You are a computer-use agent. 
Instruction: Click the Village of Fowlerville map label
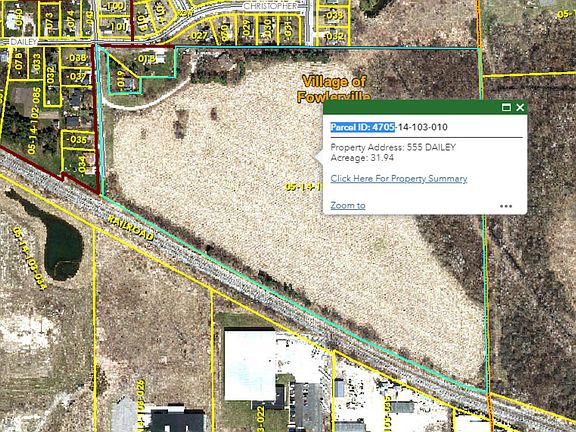coord(334,89)
